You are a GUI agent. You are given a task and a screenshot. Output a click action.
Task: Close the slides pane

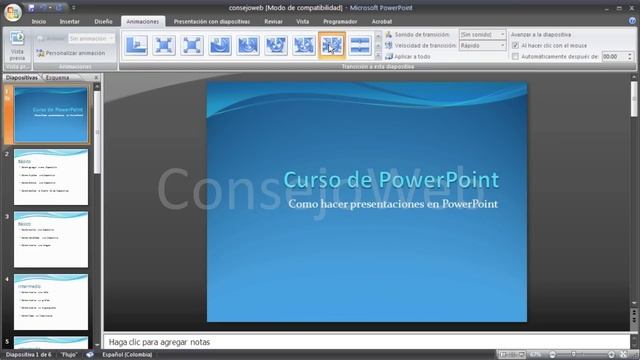click(x=96, y=78)
